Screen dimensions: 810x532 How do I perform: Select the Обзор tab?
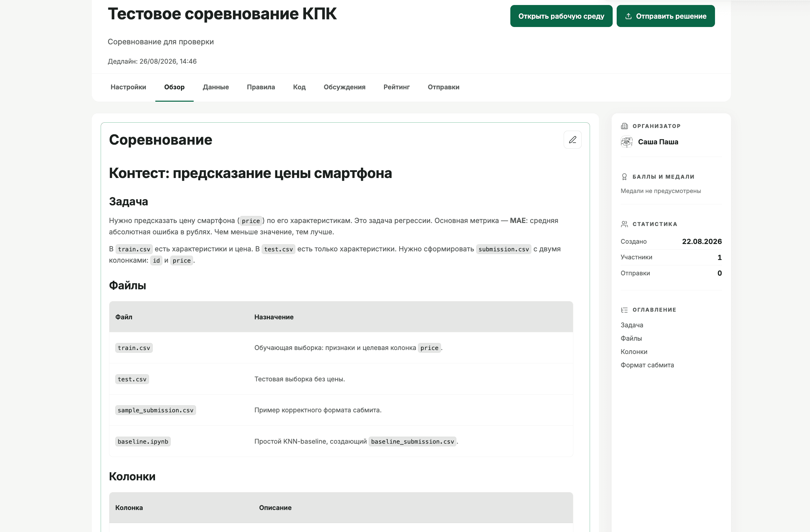174,87
